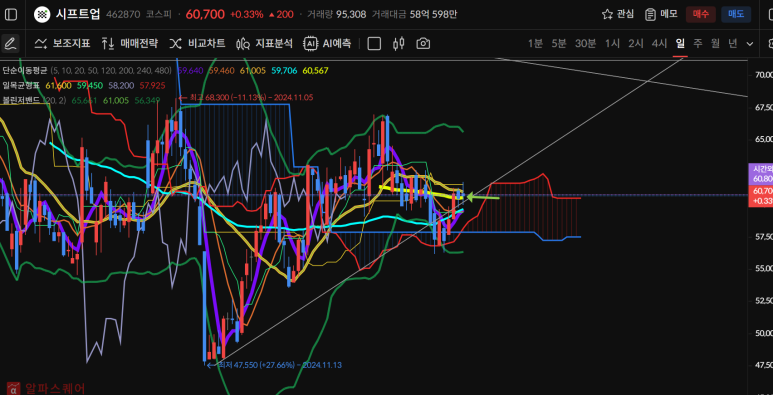This screenshot has width=773, height=395.
Task: Click the purple 시간외 price tag
Action: coord(761,174)
